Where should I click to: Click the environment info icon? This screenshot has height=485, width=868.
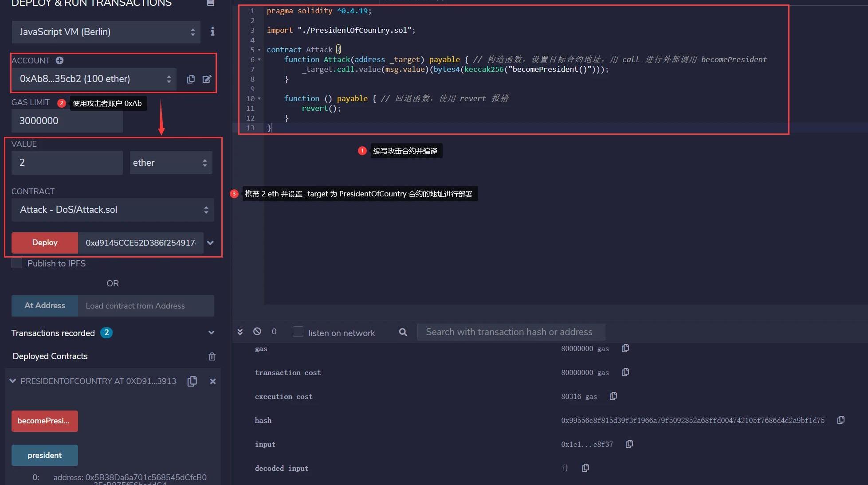click(212, 31)
